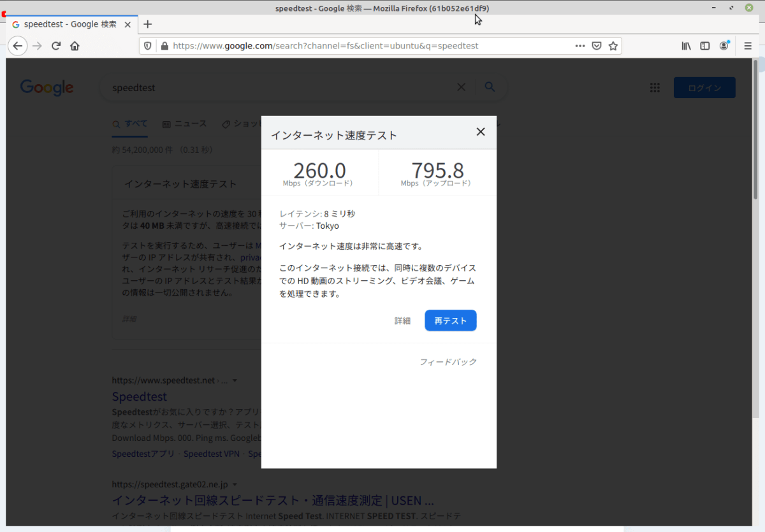Go back with the Firefox back arrow
This screenshot has height=532, width=765.
(17, 46)
